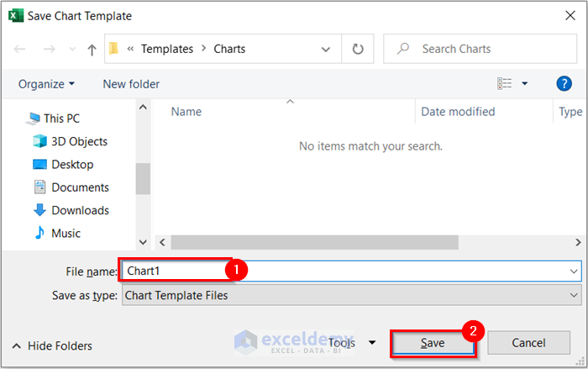Screen dimensions: 588x369
Task: Click the Save button
Action: coord(433,343)
